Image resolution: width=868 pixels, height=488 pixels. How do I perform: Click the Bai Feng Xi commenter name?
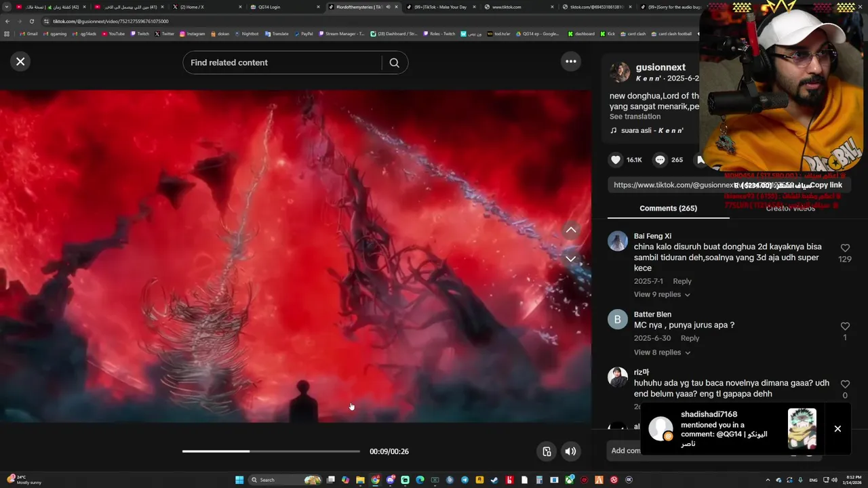point(652,236)
